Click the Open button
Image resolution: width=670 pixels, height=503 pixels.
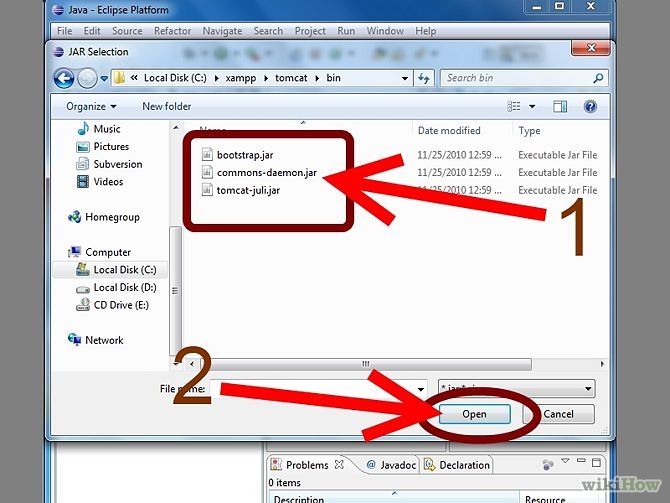(x=474, y=414)
